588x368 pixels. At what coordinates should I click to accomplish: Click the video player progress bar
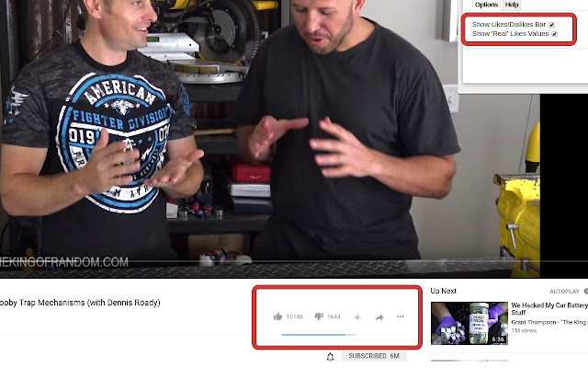[270, 261]
